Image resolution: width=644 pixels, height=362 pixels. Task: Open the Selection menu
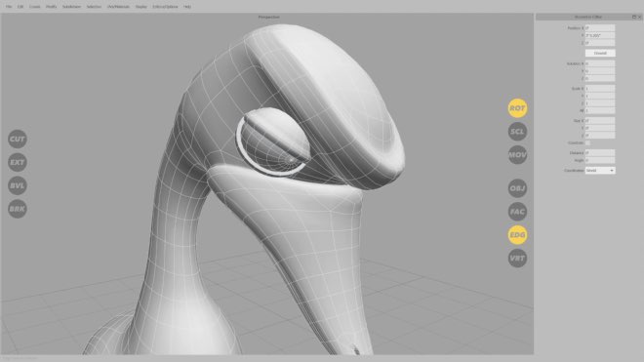coord(94,7)
